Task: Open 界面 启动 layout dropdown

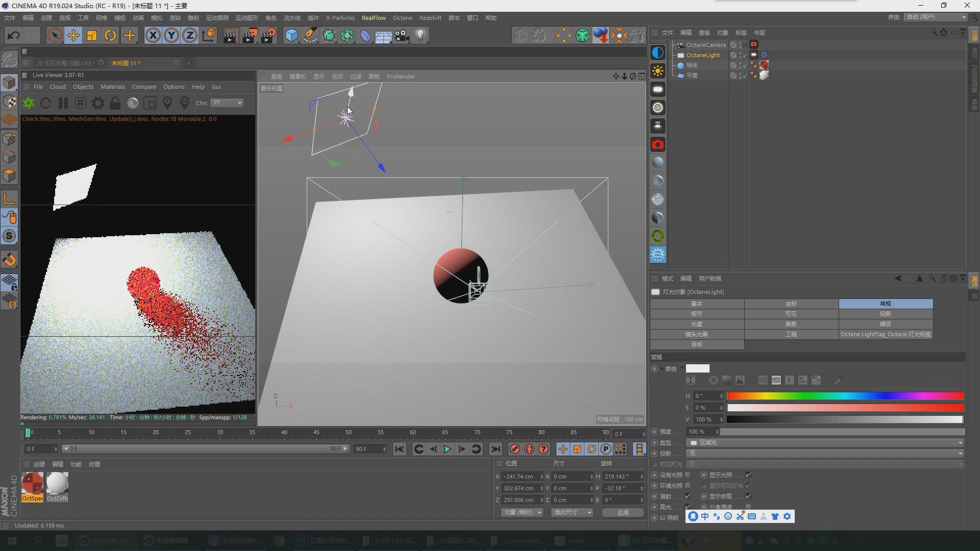Action: [x=935, y=17]
